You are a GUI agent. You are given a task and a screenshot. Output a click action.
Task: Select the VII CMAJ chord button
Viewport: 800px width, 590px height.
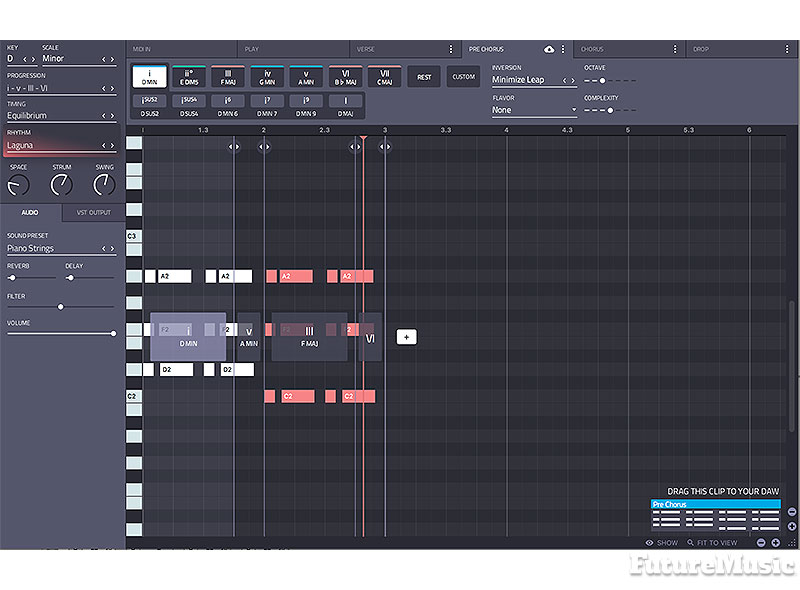tap(385, 77)
